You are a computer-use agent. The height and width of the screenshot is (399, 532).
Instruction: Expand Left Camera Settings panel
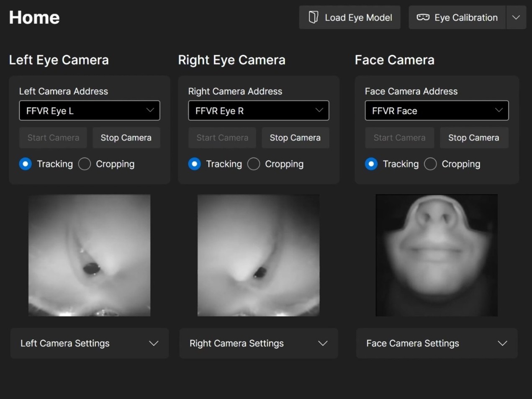(90, 343)
